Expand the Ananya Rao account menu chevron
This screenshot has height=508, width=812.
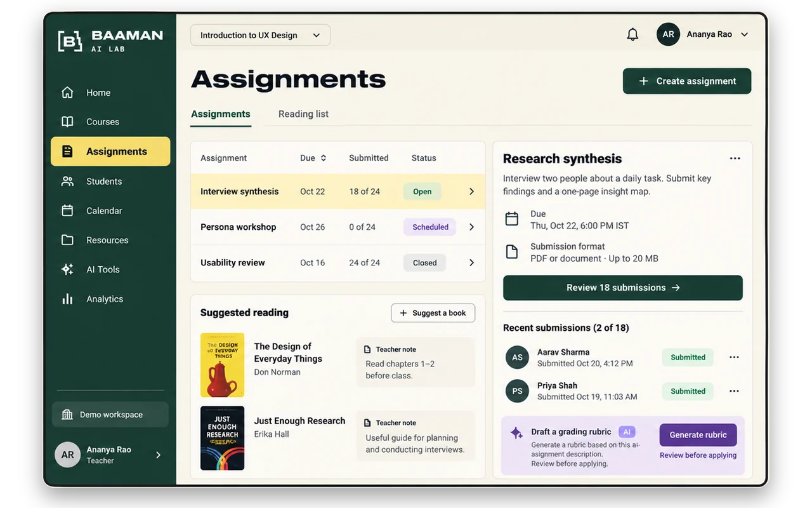pos(745,34)
